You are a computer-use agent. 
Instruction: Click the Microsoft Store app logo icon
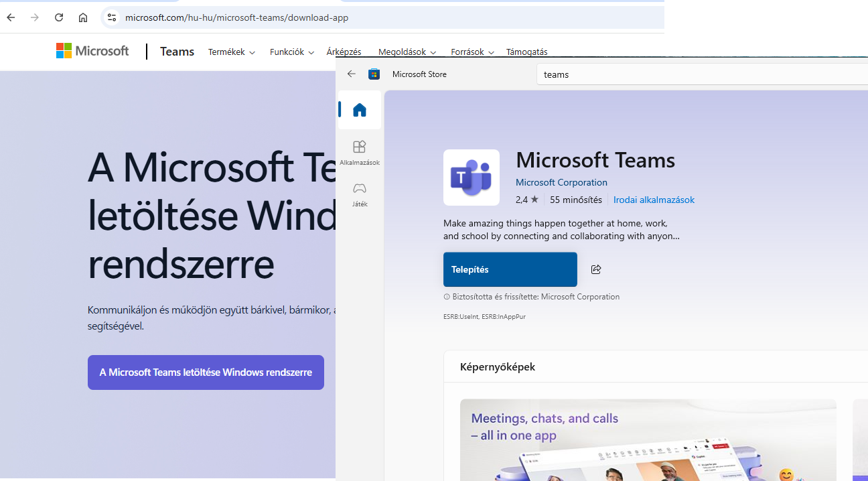click(374, 74)
